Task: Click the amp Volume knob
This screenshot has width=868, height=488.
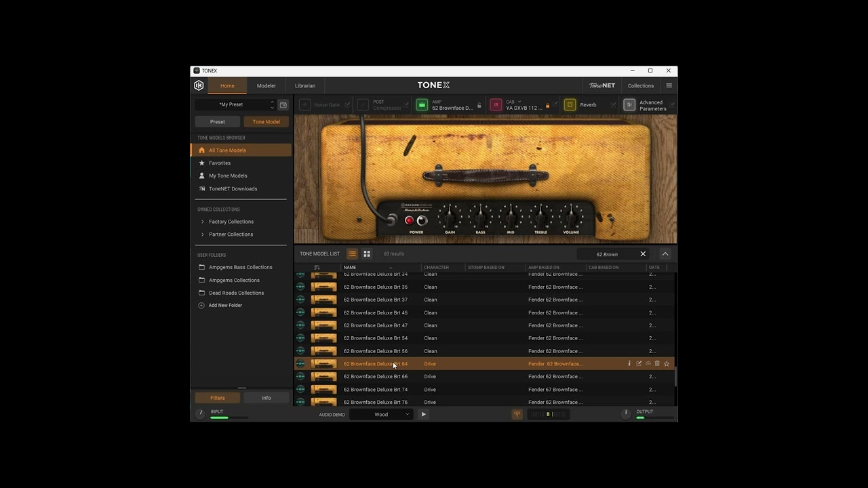Action: [x=571, y=217]
